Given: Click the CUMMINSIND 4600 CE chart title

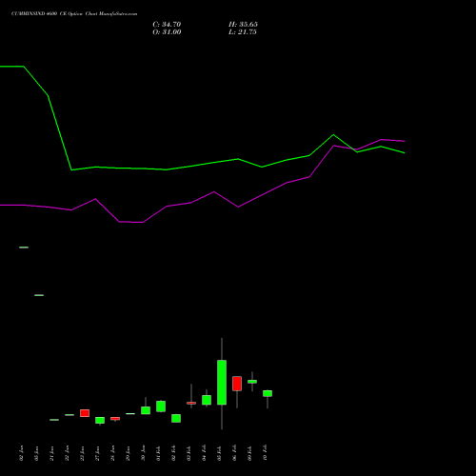Looking at the screenshot, I should point(74,14).
